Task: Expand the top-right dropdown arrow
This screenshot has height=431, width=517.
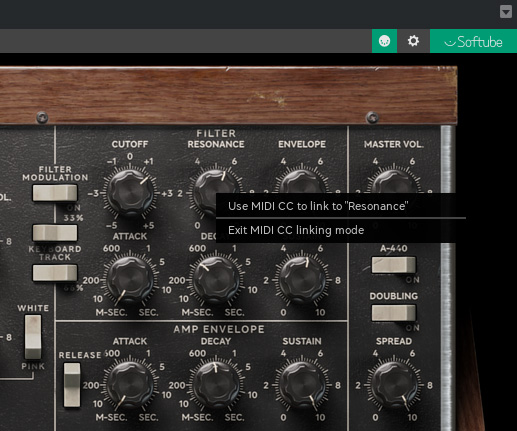Action: pyautogui.click(x=506, y=12)
